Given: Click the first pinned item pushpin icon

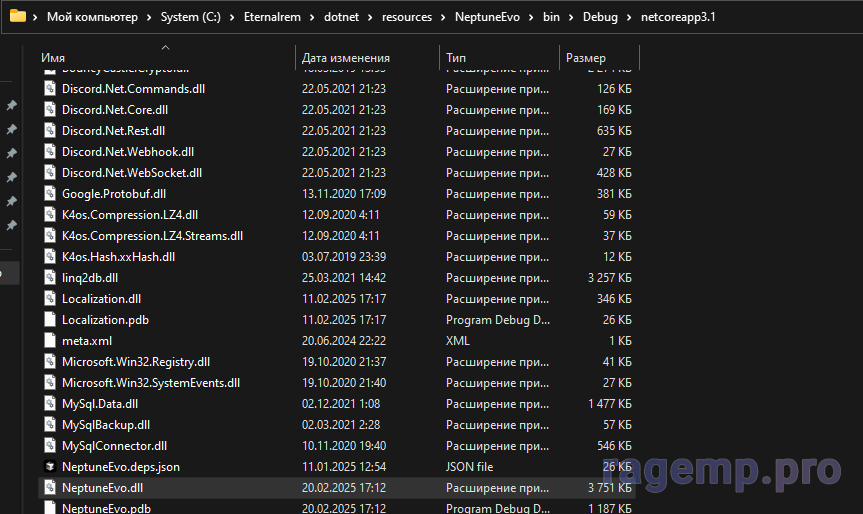Looking at the screenshot, I should click(12, 106).
